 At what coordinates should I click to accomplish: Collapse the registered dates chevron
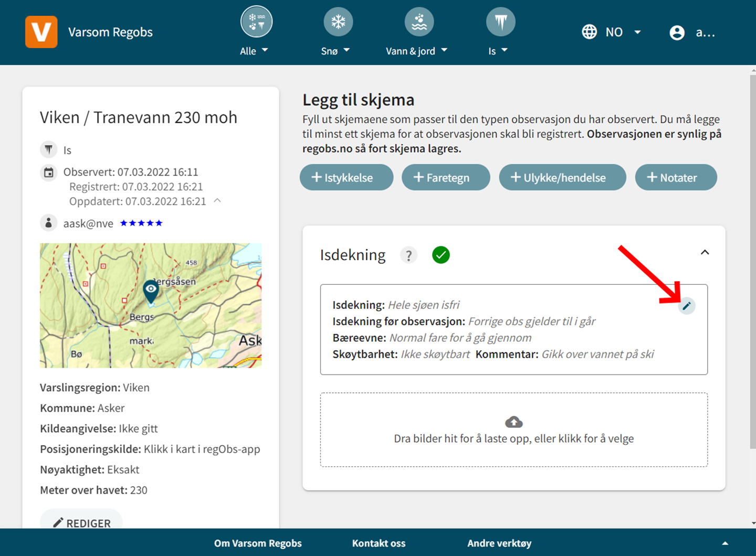click(217, 201)
